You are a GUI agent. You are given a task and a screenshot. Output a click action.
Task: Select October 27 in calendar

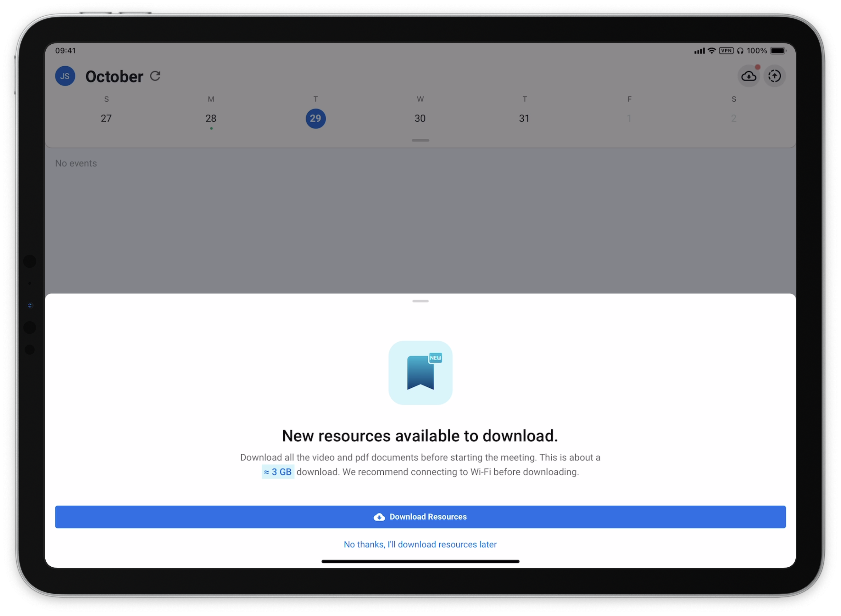(x=106, y=118)
